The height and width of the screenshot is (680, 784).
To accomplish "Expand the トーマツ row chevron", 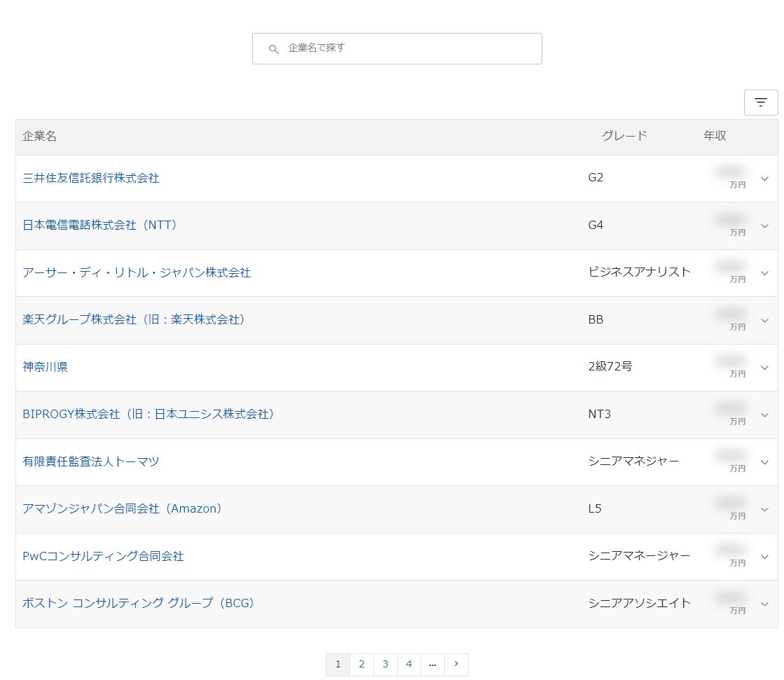I will click(x=764, y=462).
